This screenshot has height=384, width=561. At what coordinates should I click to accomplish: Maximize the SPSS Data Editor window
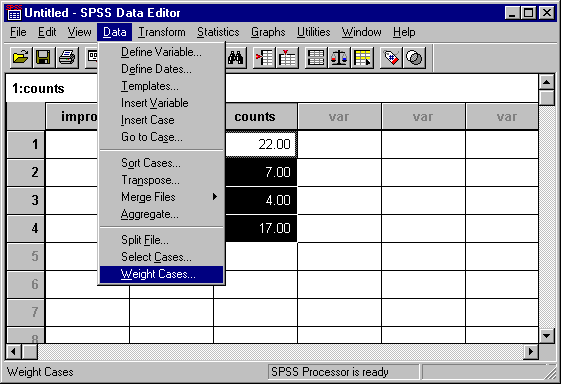point(528,13)
